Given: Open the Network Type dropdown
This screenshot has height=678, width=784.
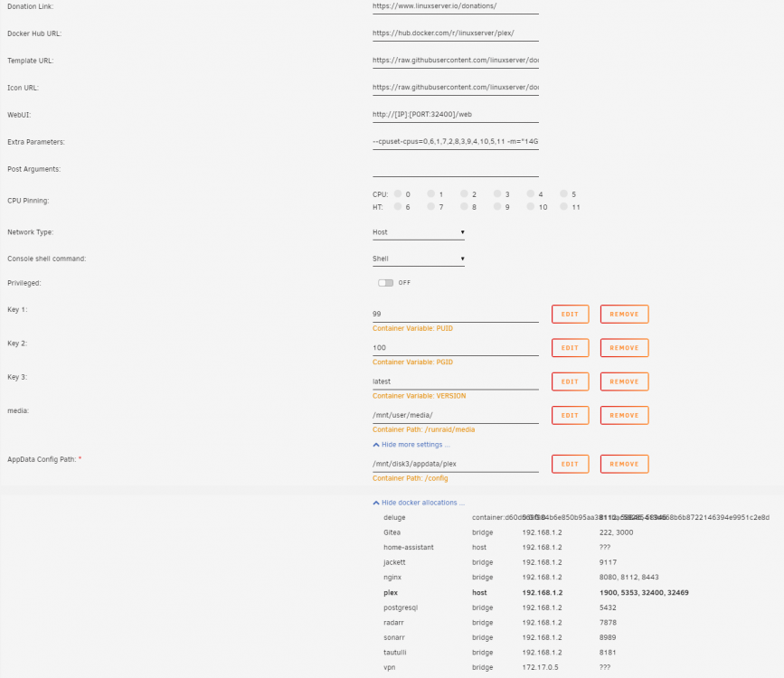Looking at the screenshot, I should pyautogui.click(x=419, y=232).
